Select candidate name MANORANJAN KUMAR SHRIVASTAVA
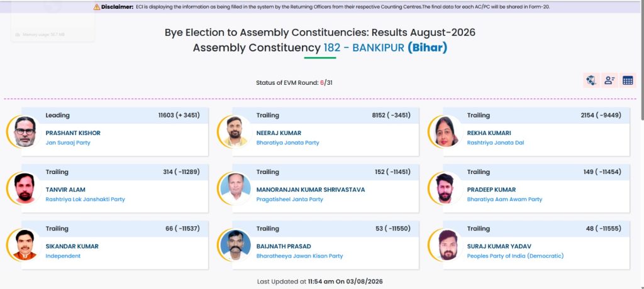Image resolution: width=644 pixels, height=289 pixels. tap(311, 190)
